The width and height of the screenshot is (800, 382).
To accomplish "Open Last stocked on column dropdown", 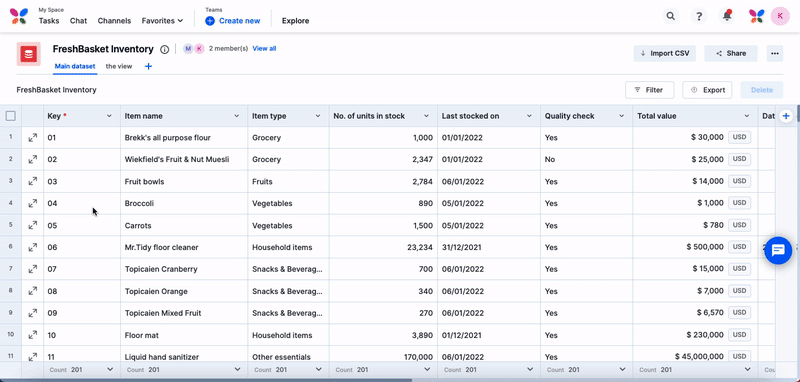I will [530, 116].
